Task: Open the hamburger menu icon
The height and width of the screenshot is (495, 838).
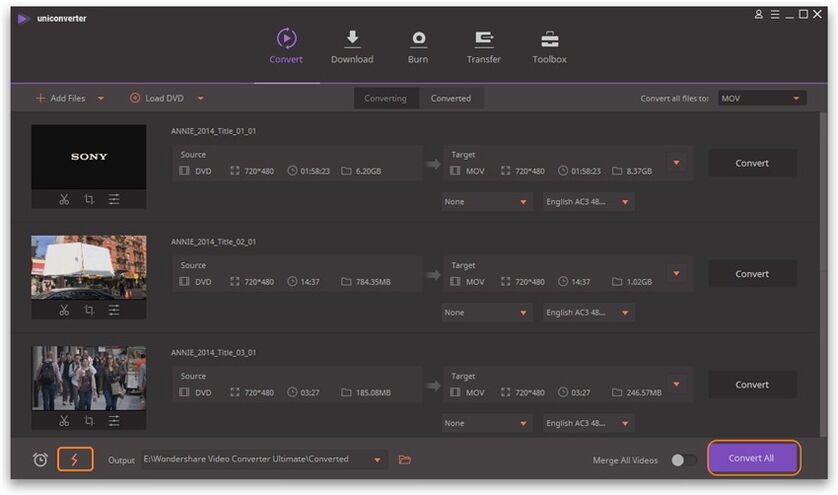Action: [x=774, y=14]
